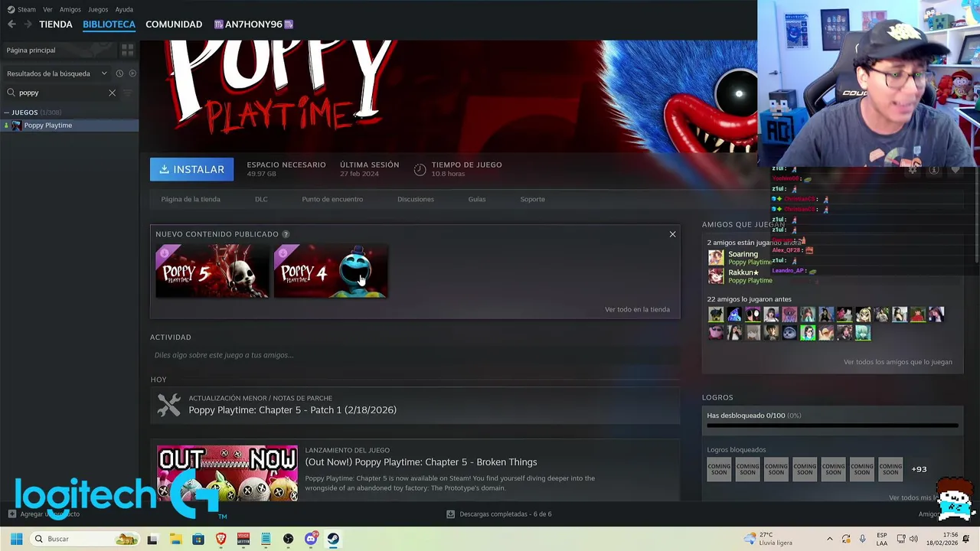Image resolution: width=980 pixels, height=551 pixels.
Task: Open Brave browser from taskbar
Action: pos(221,539)
